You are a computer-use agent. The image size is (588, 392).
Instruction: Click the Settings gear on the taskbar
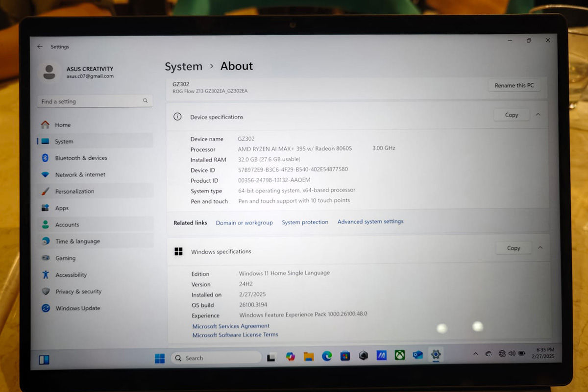436,354
